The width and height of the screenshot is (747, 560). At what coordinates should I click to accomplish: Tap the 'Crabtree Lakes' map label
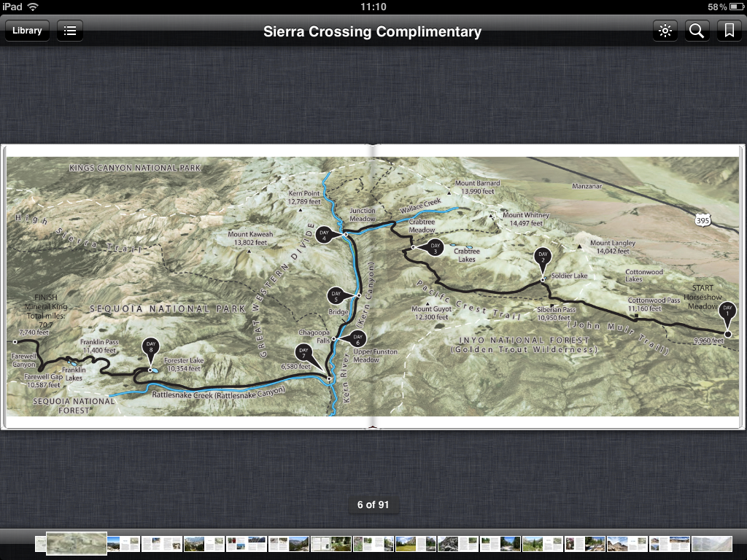point(466,255)
